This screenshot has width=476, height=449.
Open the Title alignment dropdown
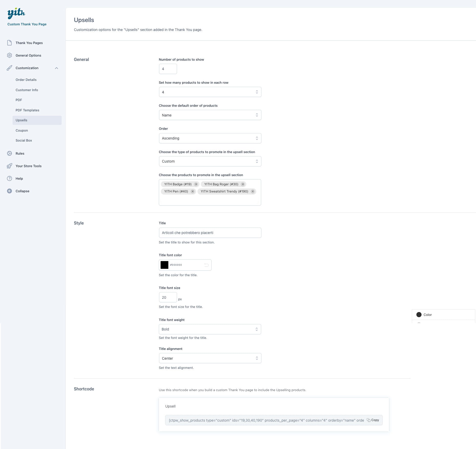coord(210,358)
